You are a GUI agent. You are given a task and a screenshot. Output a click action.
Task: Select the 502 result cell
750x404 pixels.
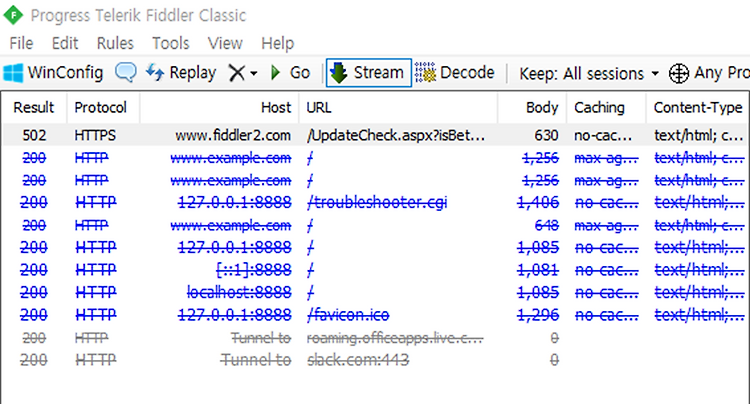[34, 135]
